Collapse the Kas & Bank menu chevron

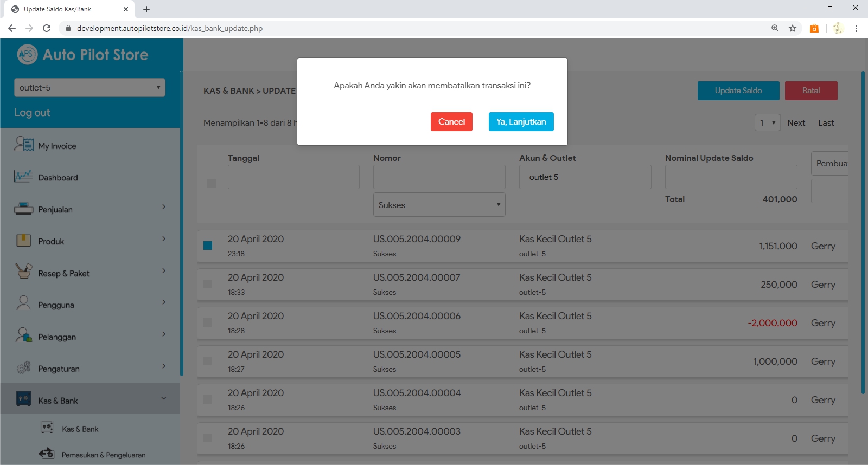pos(163,398)
